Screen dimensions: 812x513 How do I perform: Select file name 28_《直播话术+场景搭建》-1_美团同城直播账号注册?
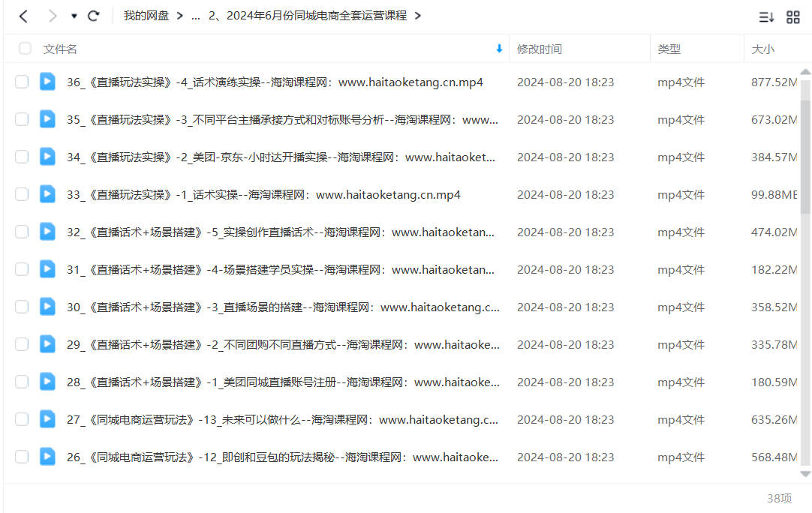point(283,382)
